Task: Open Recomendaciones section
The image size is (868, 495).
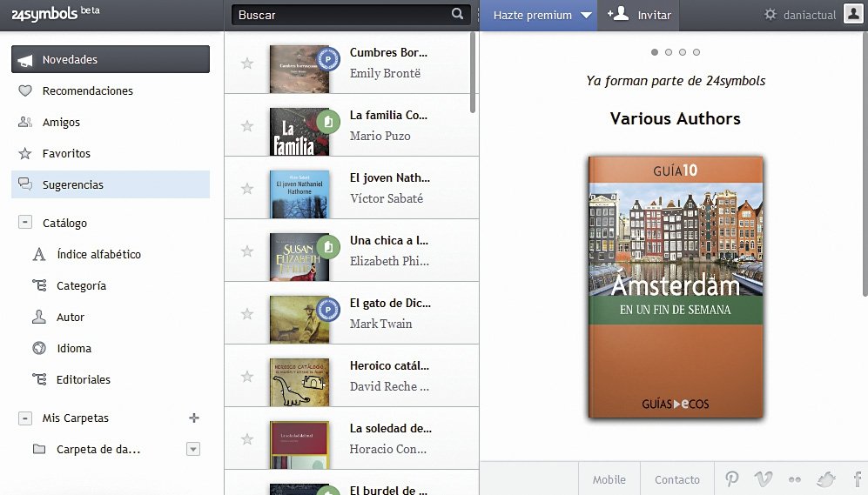Action: (87, 90)
